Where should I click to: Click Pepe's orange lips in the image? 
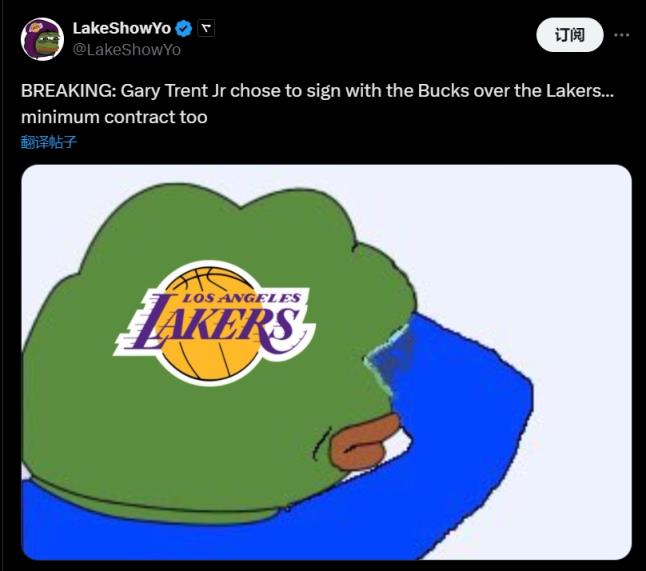click(365, 440)
